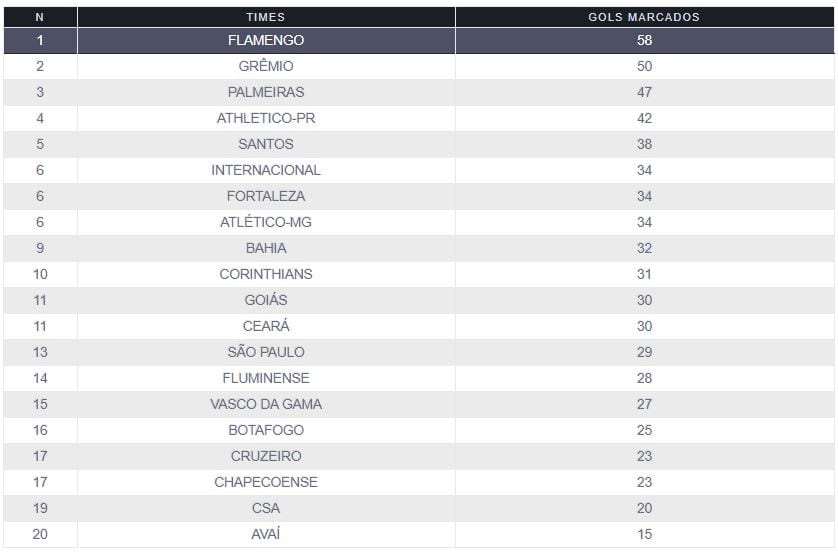
Task: Select the FLAMENGO team row
Action: pyautogui.click(x=266, y=41)
